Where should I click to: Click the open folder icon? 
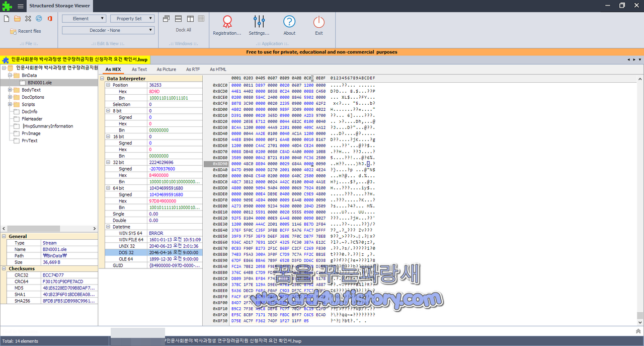(17, 18)
